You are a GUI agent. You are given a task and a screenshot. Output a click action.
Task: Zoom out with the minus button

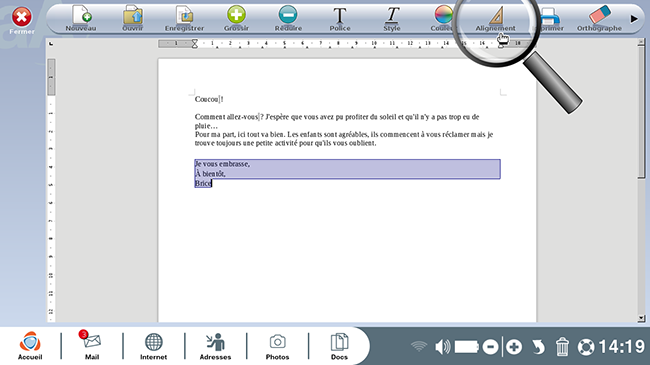coord(490,347)
